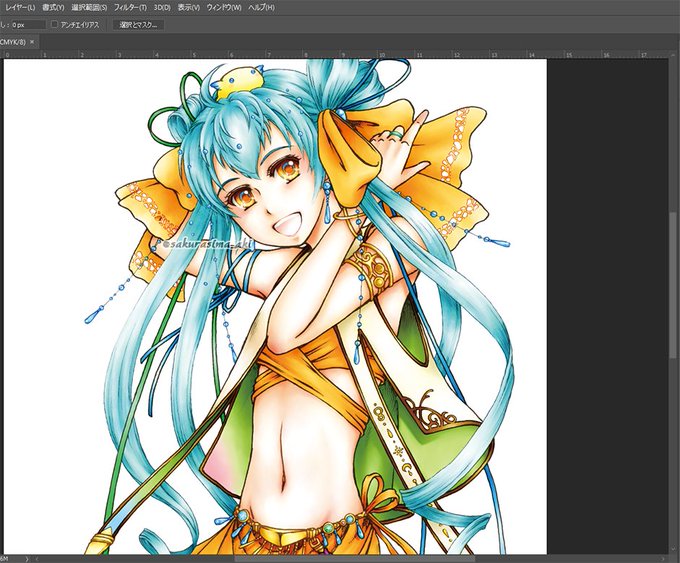Click the horizontal scrollbar thumb
Viewport: 680px width, 563px height.
[x=355, y=559]
